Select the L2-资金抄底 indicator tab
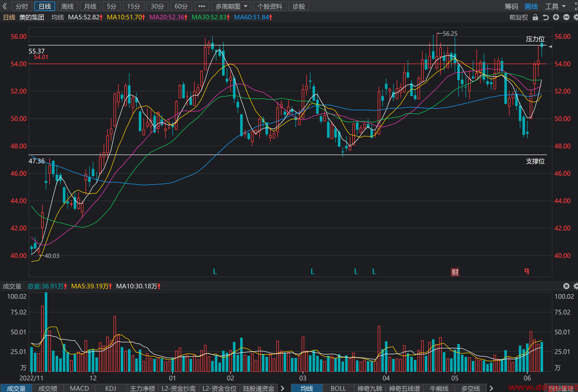Viewport: 578px width, 392px height. click(179, 388)
